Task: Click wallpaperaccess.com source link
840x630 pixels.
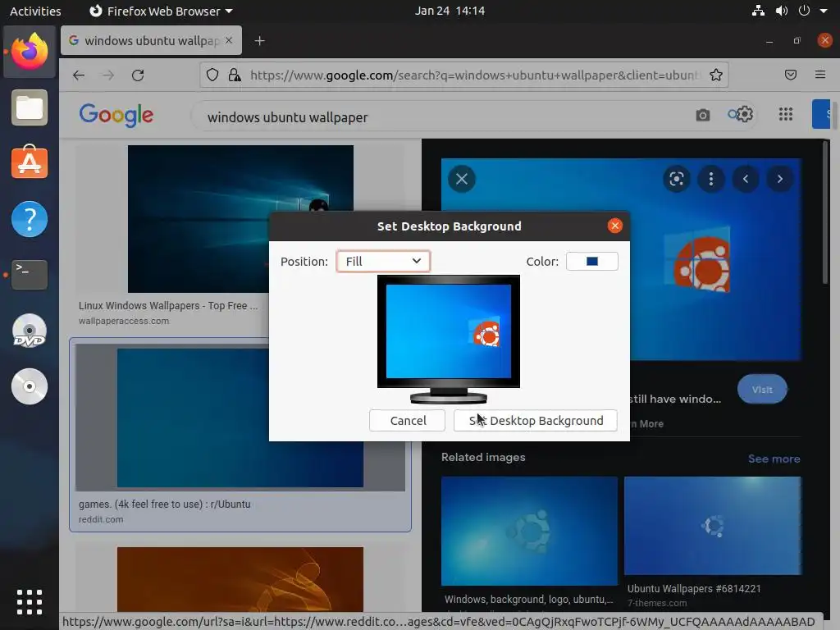Action: click(x=124, y=321)
